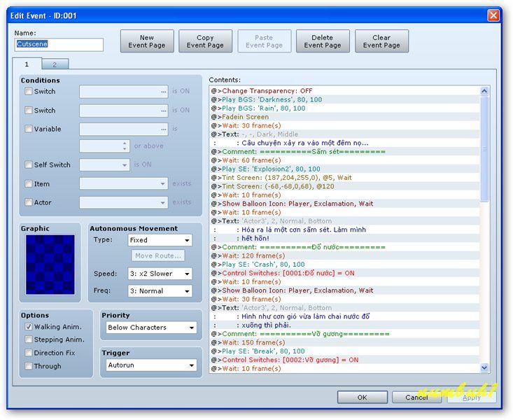Select the 'Change Transparency: OFF' command line

point(345,91)
